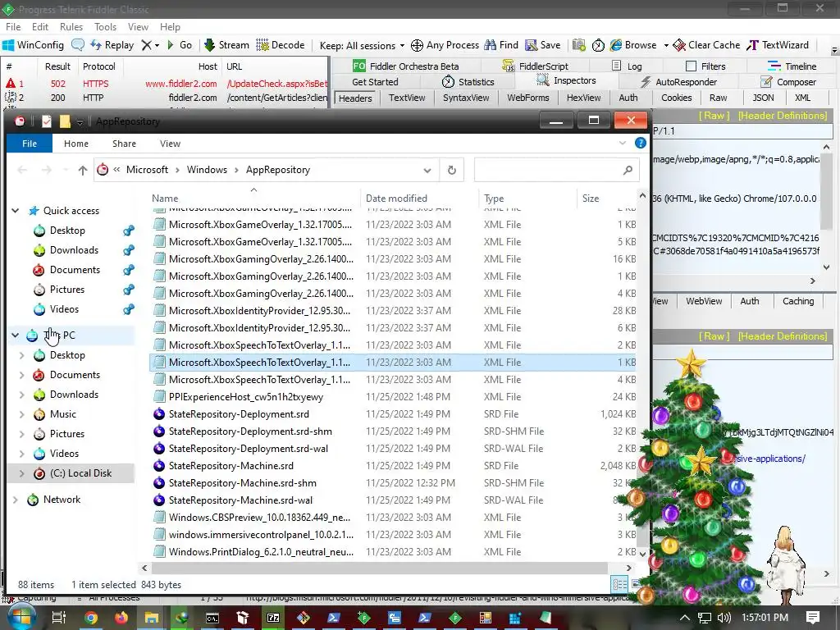Switch to the Fiddler Orchestra Beta tab
840x630 pixels.
[405, 66]
